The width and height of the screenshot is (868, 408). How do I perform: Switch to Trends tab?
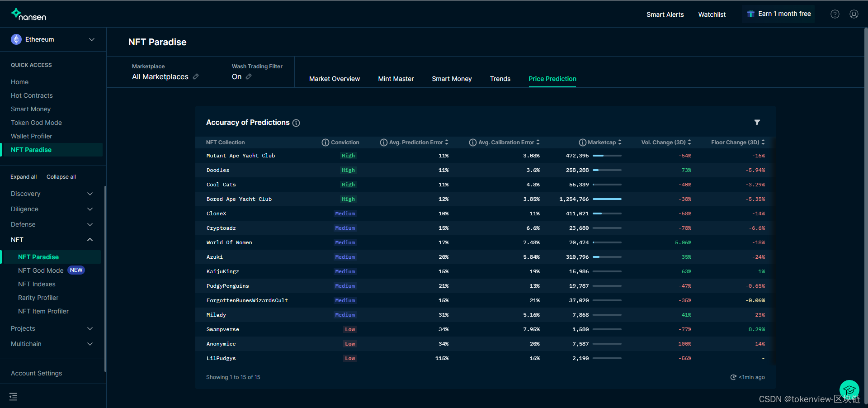pyautogui.click(x=500, y=79)
